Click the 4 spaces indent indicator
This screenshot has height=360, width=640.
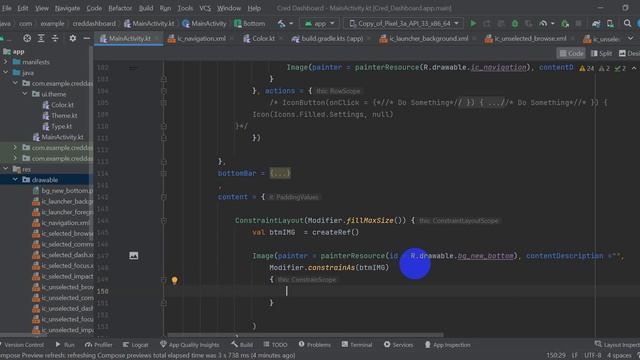tap(621, 356)
